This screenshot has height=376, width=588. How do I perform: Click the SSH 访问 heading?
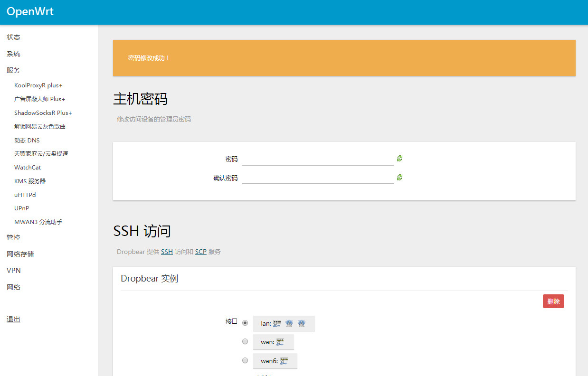[x=142, y=231]
